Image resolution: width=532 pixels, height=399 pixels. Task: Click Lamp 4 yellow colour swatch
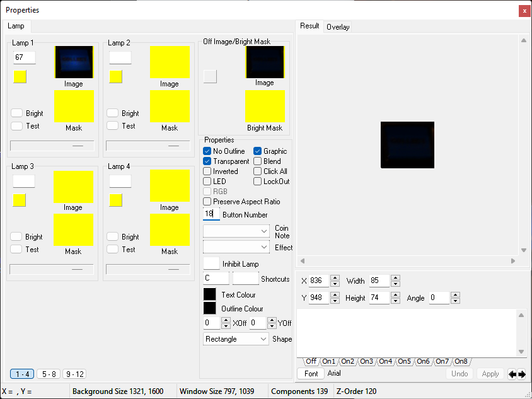click(x=116, y=200)
